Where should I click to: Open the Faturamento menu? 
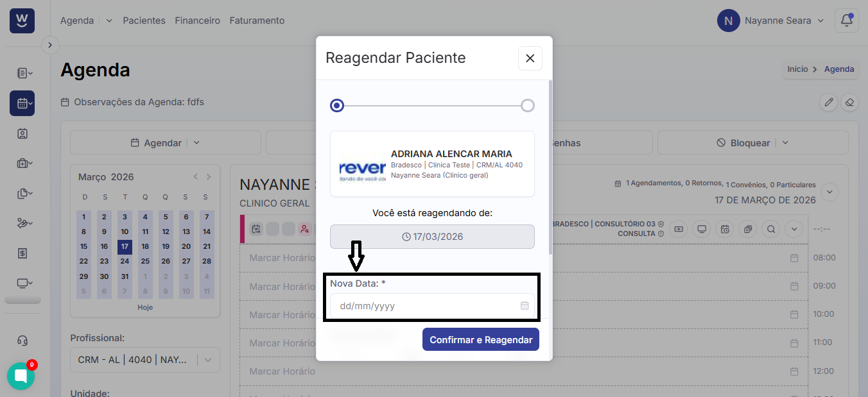click(257, 21)
